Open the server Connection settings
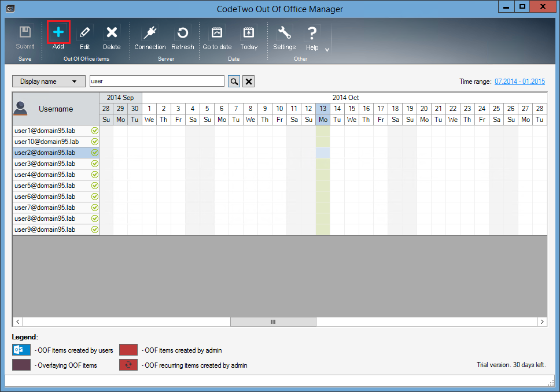The height and width of the screenshot is (392, 560). tap(150, 37)
